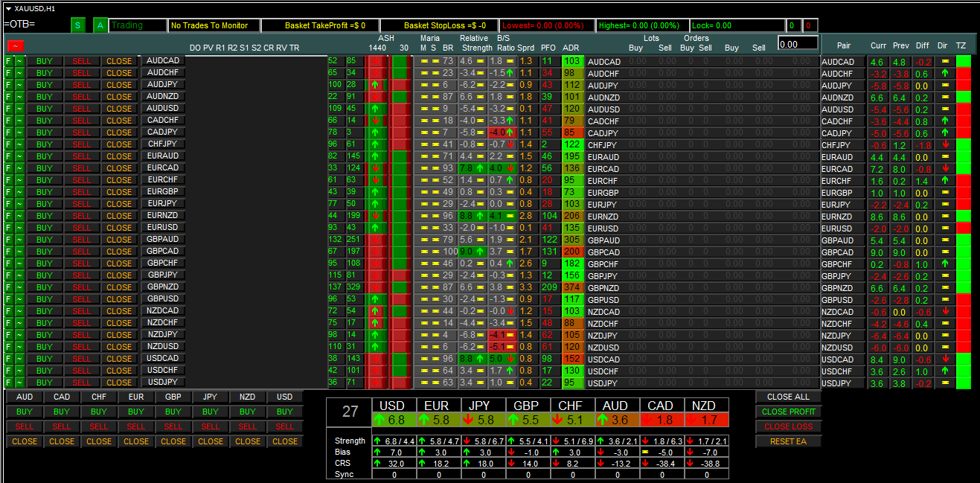Click the ASH 1440 up arrow for AUDJPY
Screen dimensions: 980x483
pos(376,86)
